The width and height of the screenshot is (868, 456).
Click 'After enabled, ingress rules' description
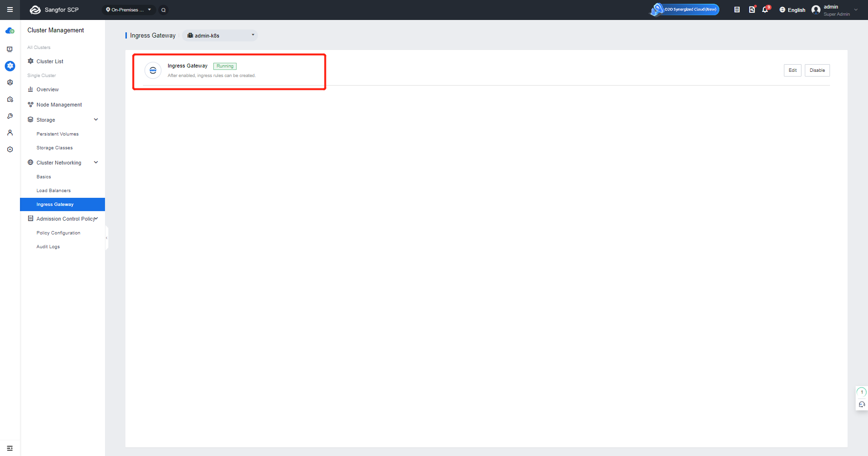coord(211,76)
